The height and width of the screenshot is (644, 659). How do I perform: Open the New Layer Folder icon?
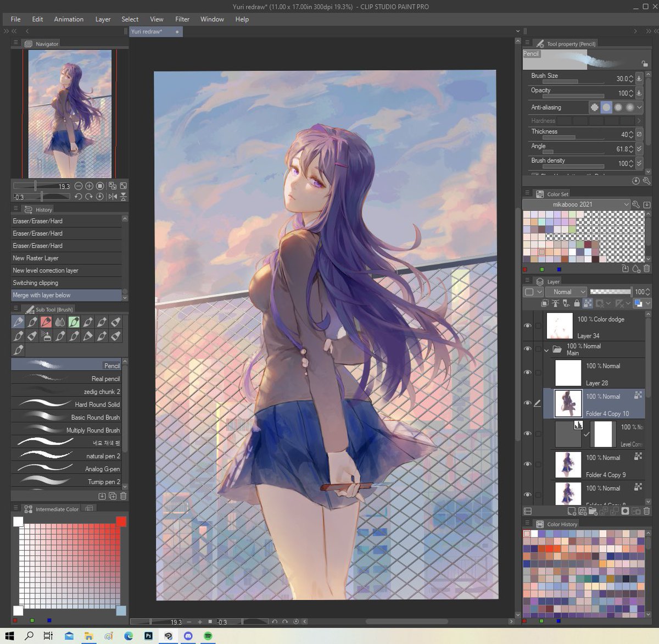594,512
